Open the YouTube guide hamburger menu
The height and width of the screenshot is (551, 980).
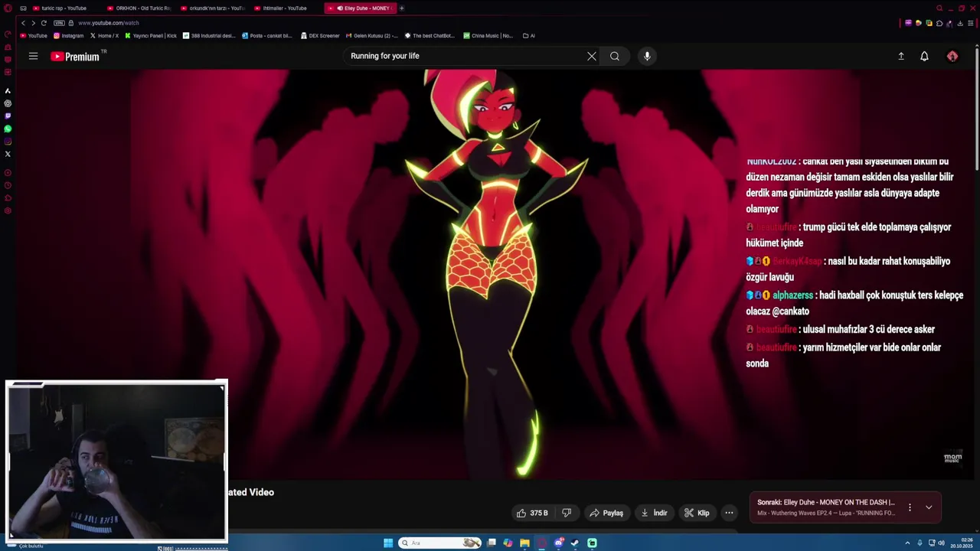click(x=33, y=56)
